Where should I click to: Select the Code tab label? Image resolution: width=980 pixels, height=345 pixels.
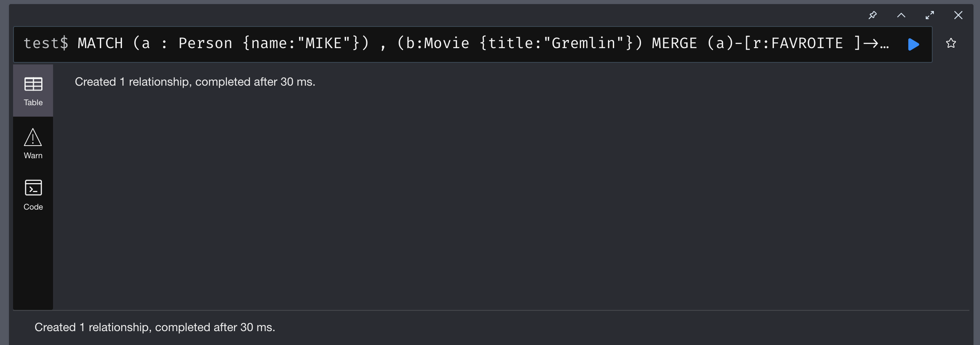33,207
